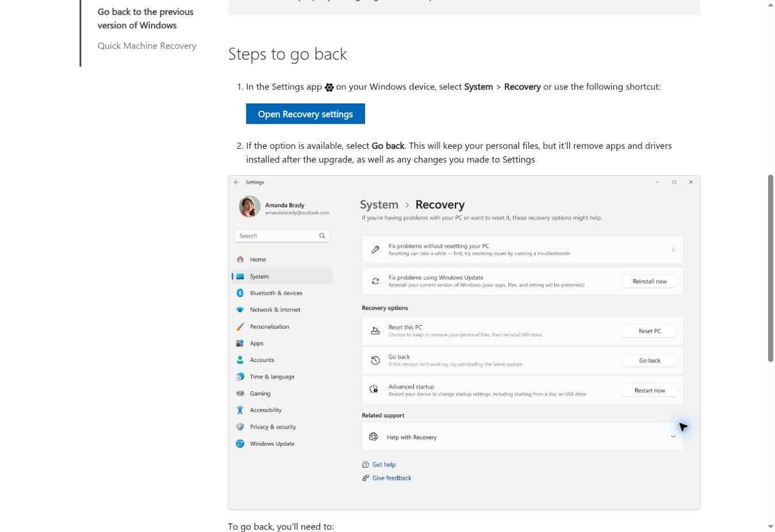Click the sync icon for Windows Update fix
The height and width of the screenshot is (532, 775).
(x=375, y=281)
